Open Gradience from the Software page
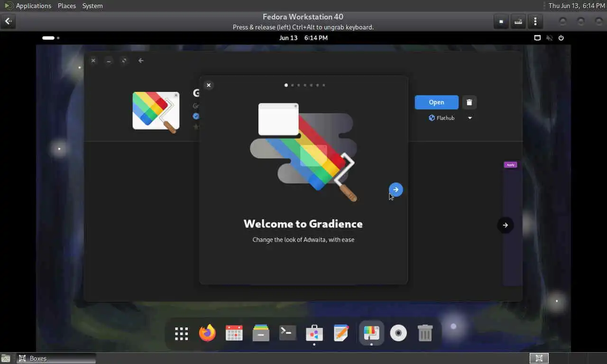 tap(436, 102)
